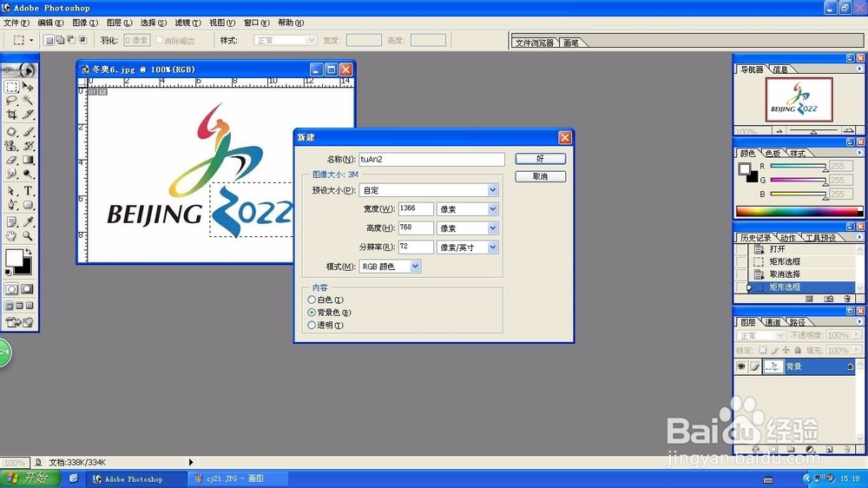
Task: Select the Brush tool
Action: tap(28, 132)
